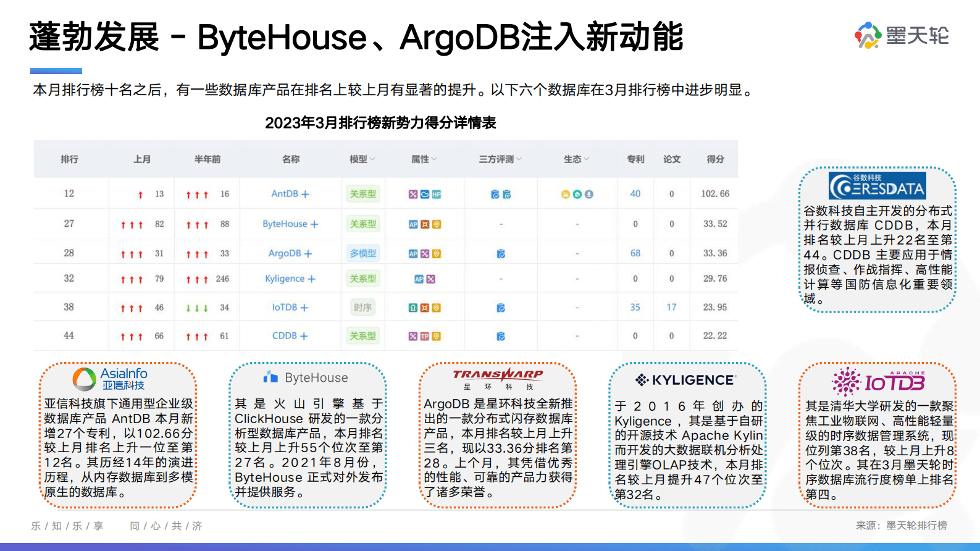Click the third-party evaluation icon in ArgoDB row

(501, 254)
